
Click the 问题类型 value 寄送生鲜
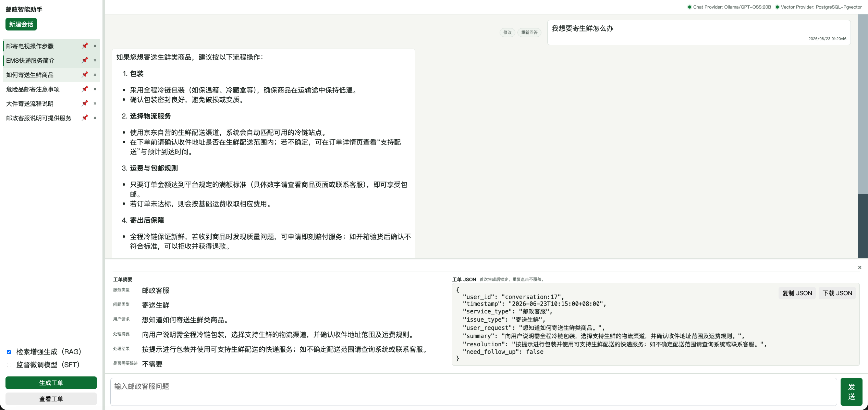[x=156, y=305]
